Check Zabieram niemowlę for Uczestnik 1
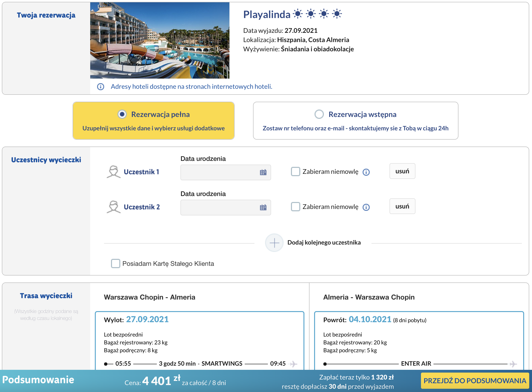The width and height of the screenshot is (532, 392). [295, 171]
